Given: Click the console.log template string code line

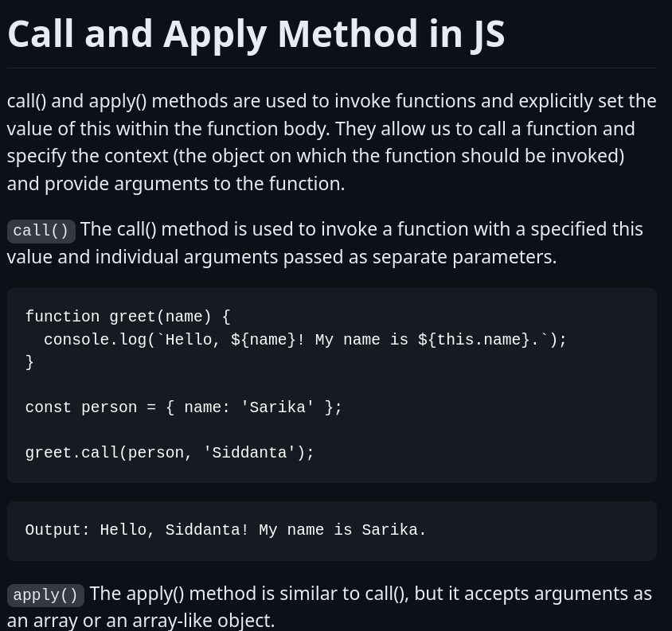Looking at the screenshot, I should pos(305,340).
